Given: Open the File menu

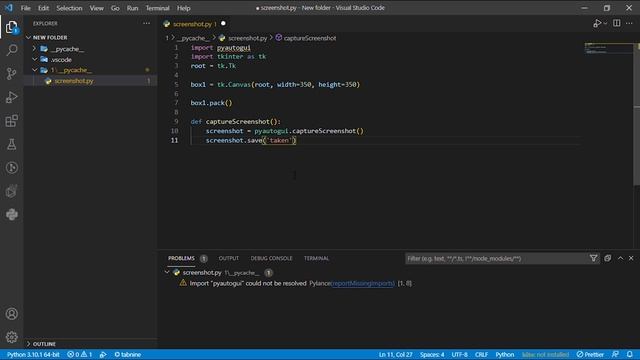Looking at the screenshot, I should point(25,8).
